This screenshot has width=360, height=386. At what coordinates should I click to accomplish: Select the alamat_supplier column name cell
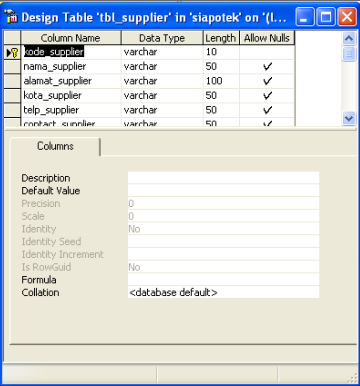71,81
